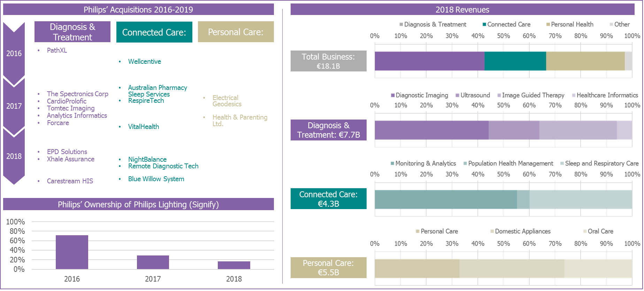The image size is (644, 291).
Task: Select the 2018 Revenues title banner
Action: point(462,9)
